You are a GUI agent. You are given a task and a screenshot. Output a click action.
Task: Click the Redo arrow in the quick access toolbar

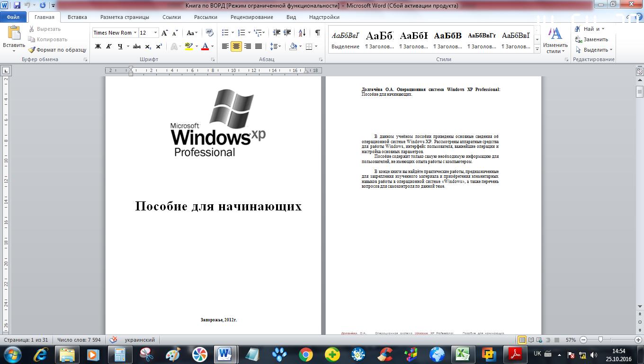click(43, 6)
